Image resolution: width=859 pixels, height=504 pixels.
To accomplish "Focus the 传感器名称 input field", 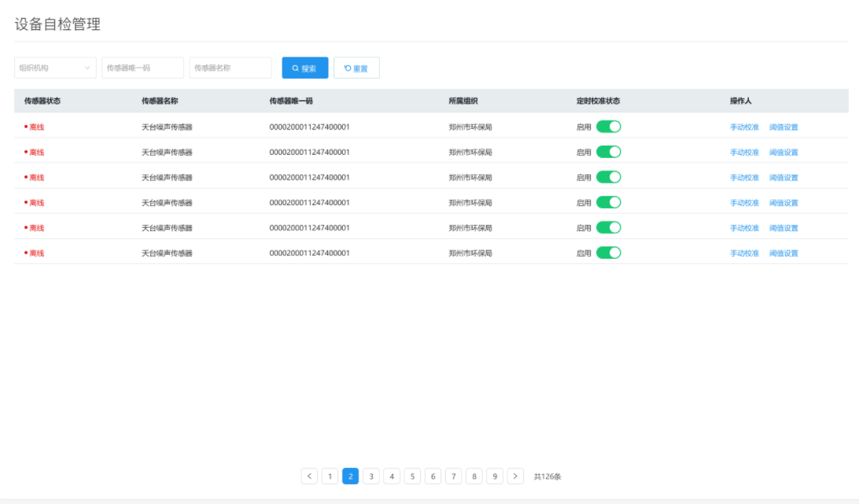I will (230, 68).
